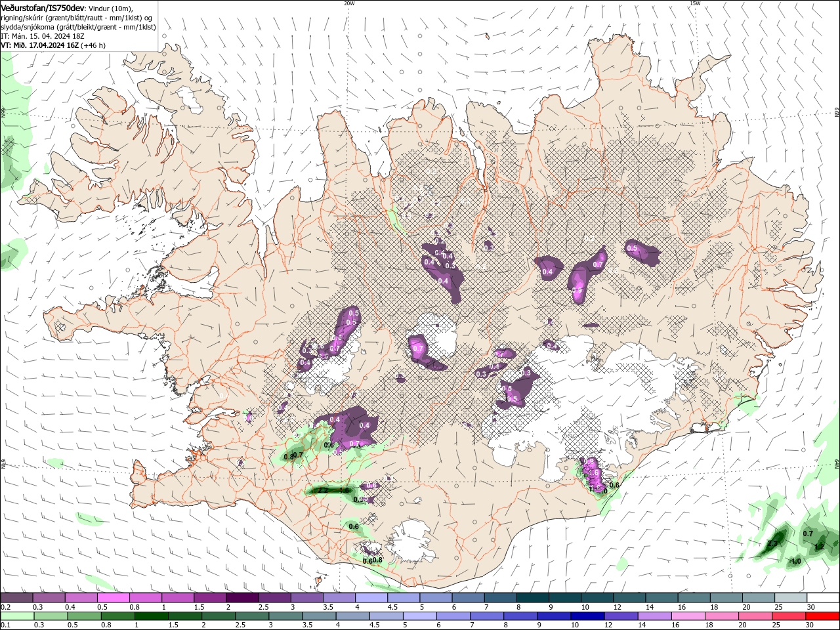Select the 0.8 swatch in the lower rain scale
The image size is (840, 630).
tap(117, 616)
